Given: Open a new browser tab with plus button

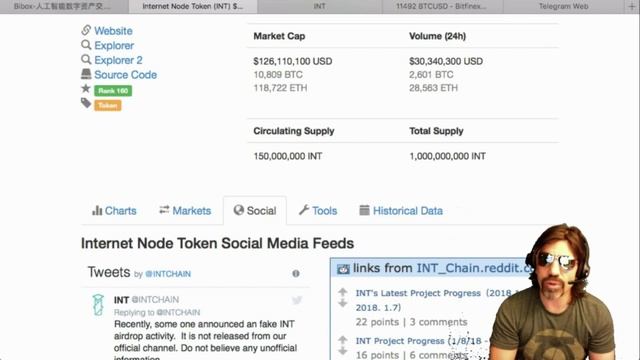Looking at the screenshot, I should pyautogui.click(x=632, y=6).
